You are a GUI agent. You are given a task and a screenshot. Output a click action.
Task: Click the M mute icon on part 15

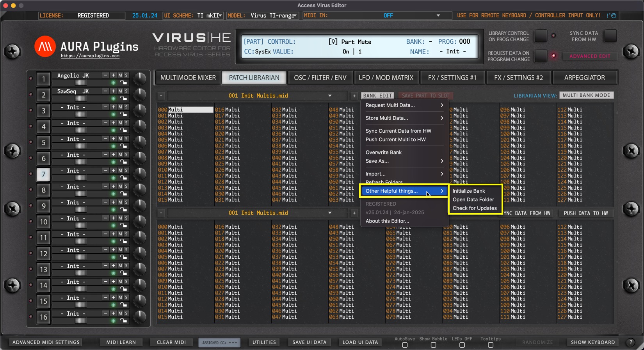[120, 298]
